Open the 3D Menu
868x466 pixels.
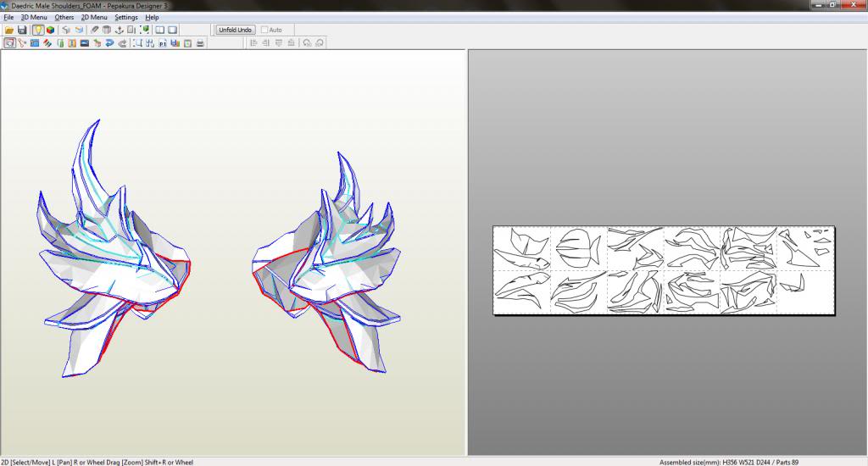click(x=34, y=17)
